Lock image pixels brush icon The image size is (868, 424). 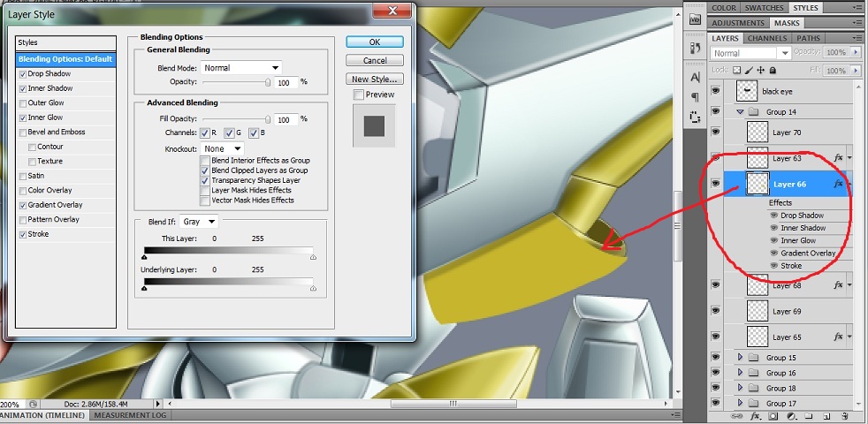click(x=749, y=71)
